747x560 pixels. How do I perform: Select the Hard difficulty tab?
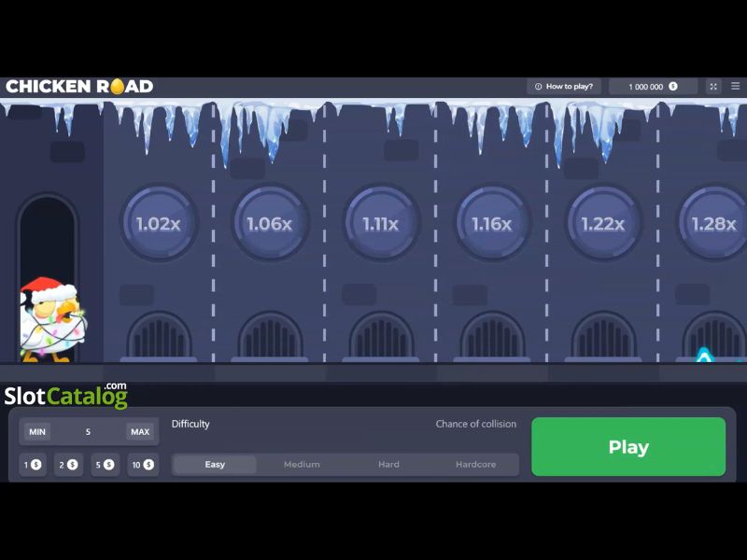coord(388,464)
